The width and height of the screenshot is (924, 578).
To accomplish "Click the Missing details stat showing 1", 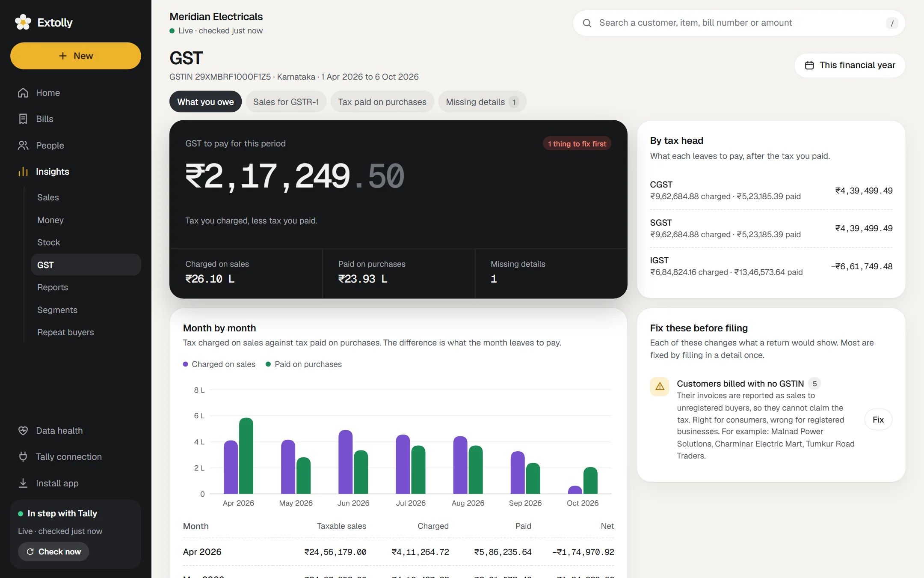I will [x=551, y=272].
